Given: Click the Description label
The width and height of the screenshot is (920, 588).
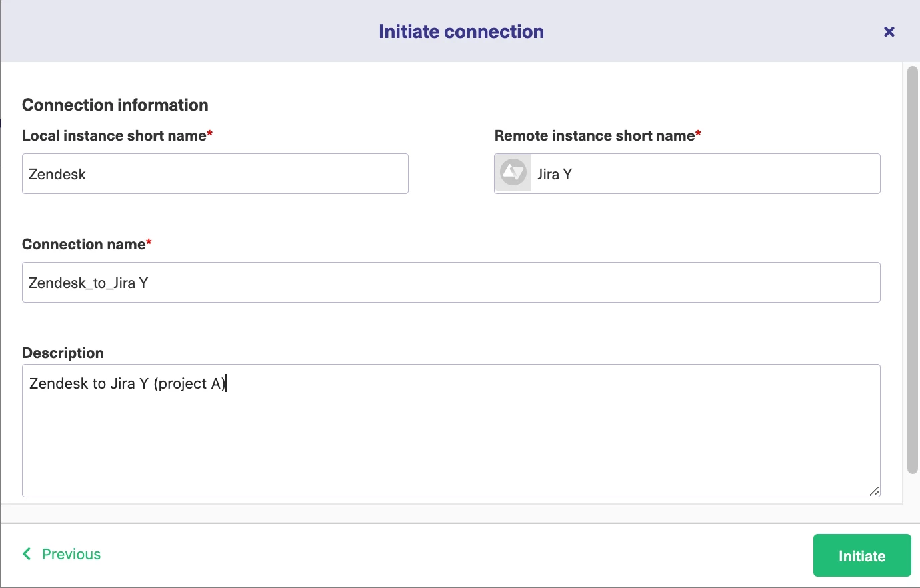Looking at the screenshot, I should tap(63, 353).
